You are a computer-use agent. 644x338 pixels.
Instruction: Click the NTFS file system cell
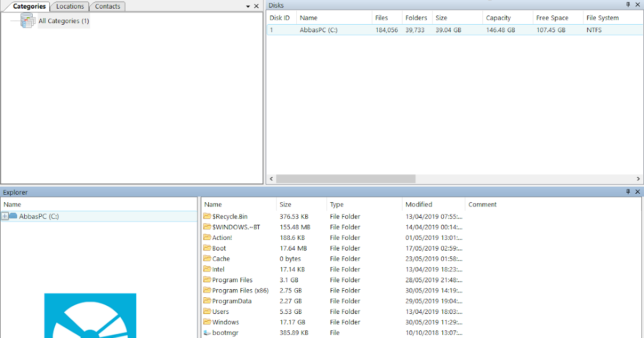[594, 30]
